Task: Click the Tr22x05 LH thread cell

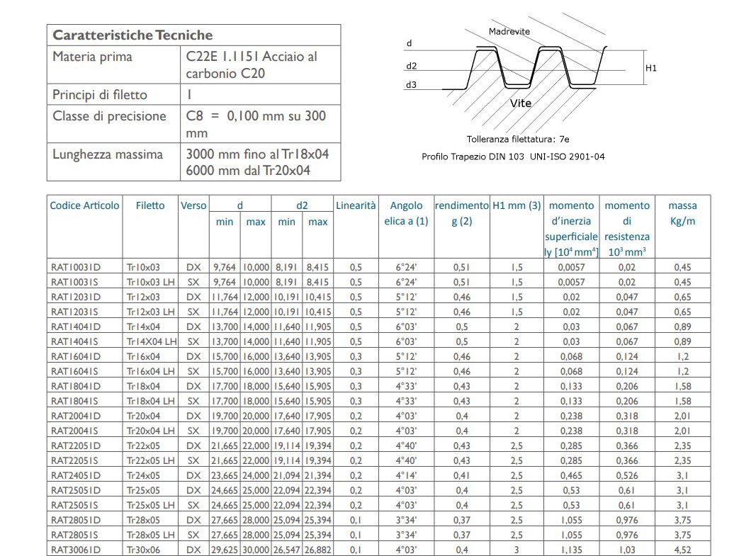Action: [x=150, y=460]
